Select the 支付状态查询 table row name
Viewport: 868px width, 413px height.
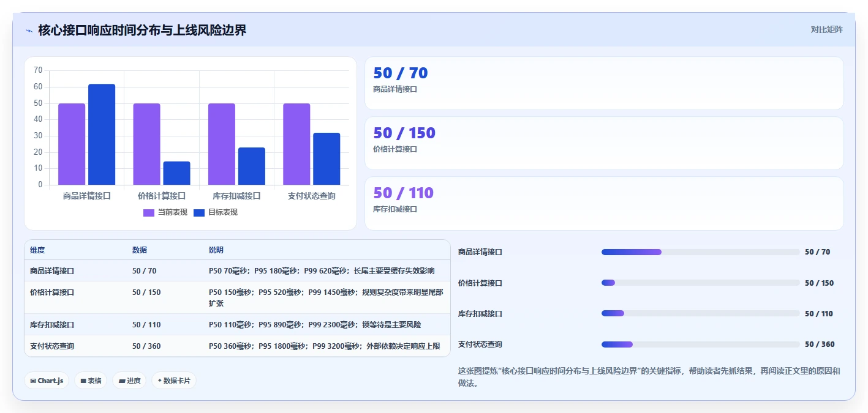point(52,346)
